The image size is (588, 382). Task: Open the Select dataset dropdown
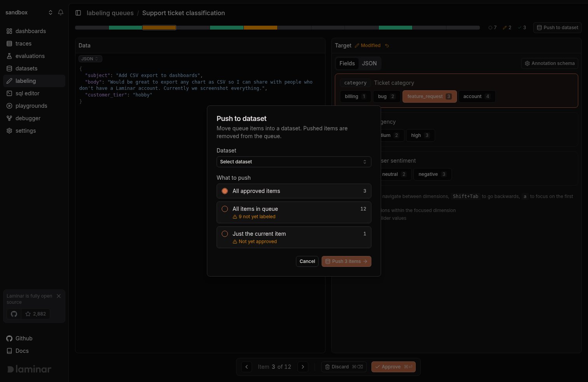[x=294, y=162]
